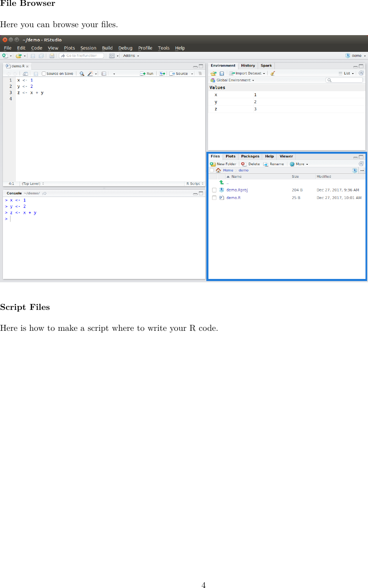Click the R Script file type selector

[x=195, y=184]
